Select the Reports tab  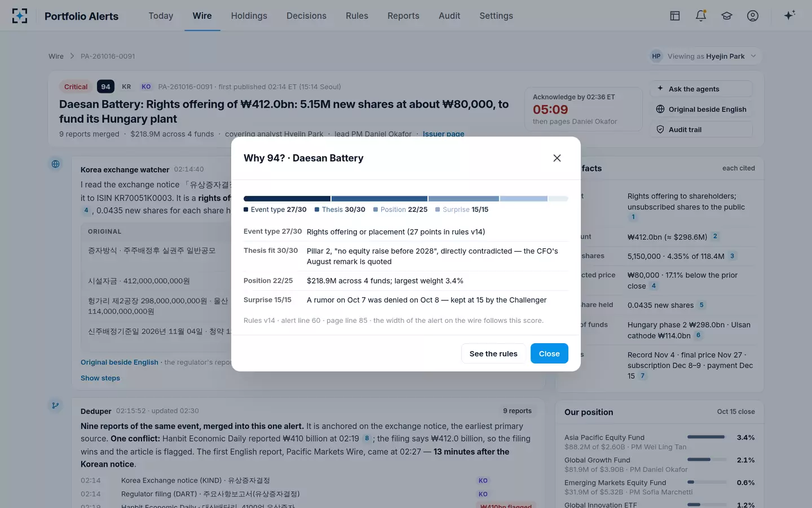[x=403, y=16]
